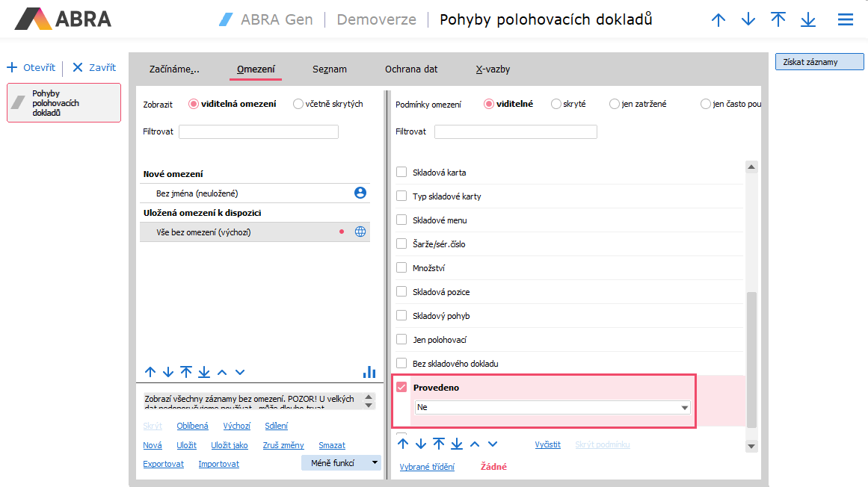868x487 pixels.
Task: Click the left Filtrovat input field
Action: pyautogui.click(x=258, y=131)
